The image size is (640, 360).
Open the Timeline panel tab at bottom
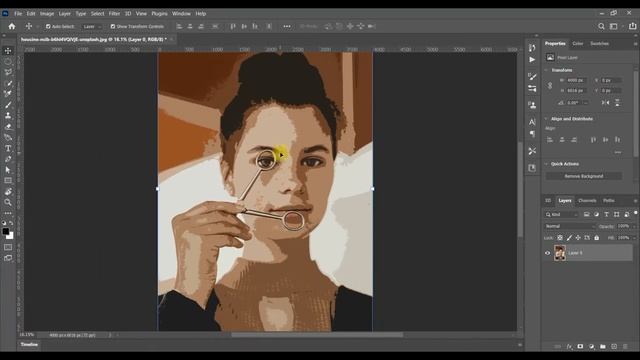point(29,344)
